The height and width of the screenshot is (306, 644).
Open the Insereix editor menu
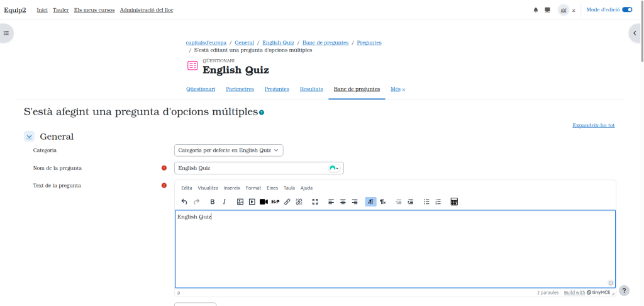coord(231,188)
